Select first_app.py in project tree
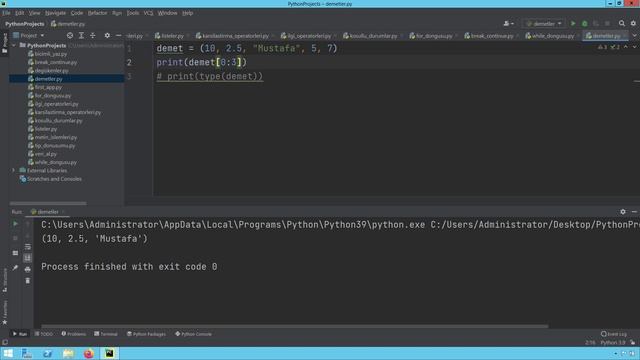Image resolution: width=640 pixels, height=360 pixels. [x=48, y=87]
